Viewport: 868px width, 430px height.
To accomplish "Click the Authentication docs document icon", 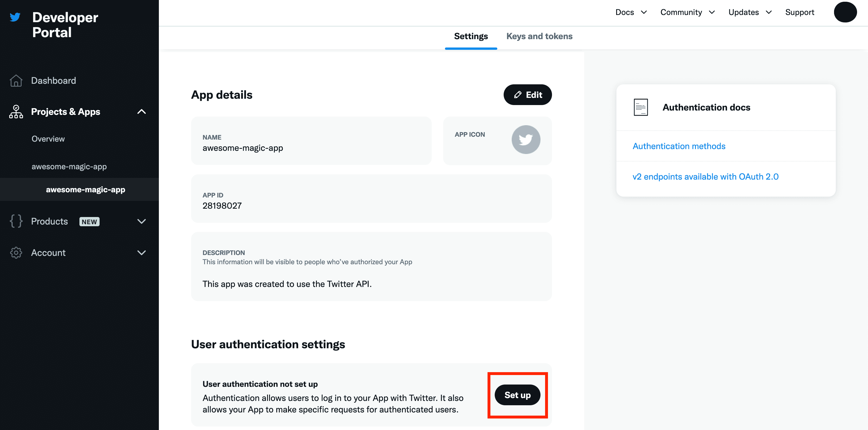I will pos(641,108).
